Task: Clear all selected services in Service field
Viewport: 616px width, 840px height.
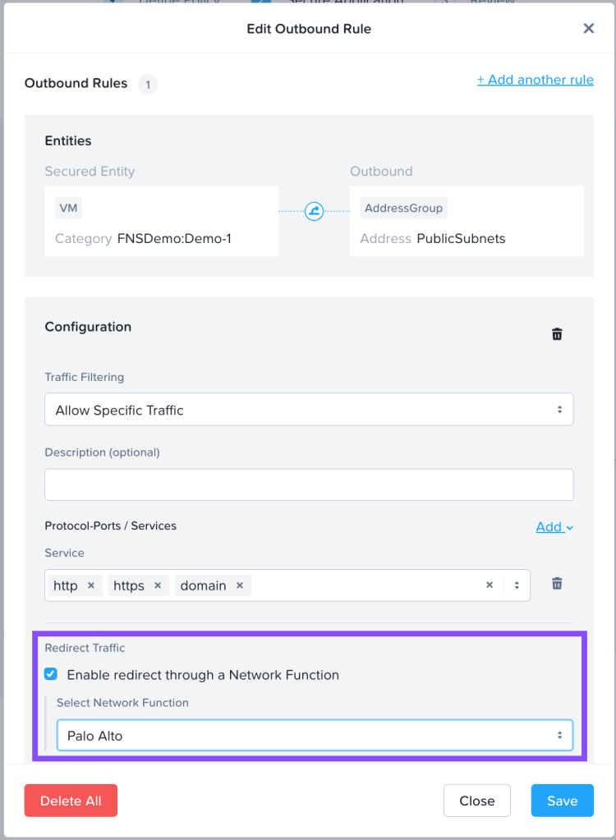Action: (x=490, y=585)
